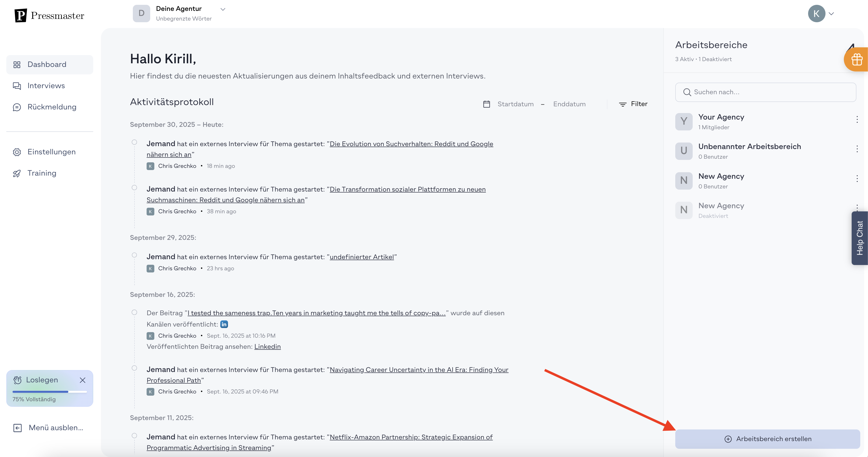
Task: View the published post on Linkedin
Action: pos(267,346)
